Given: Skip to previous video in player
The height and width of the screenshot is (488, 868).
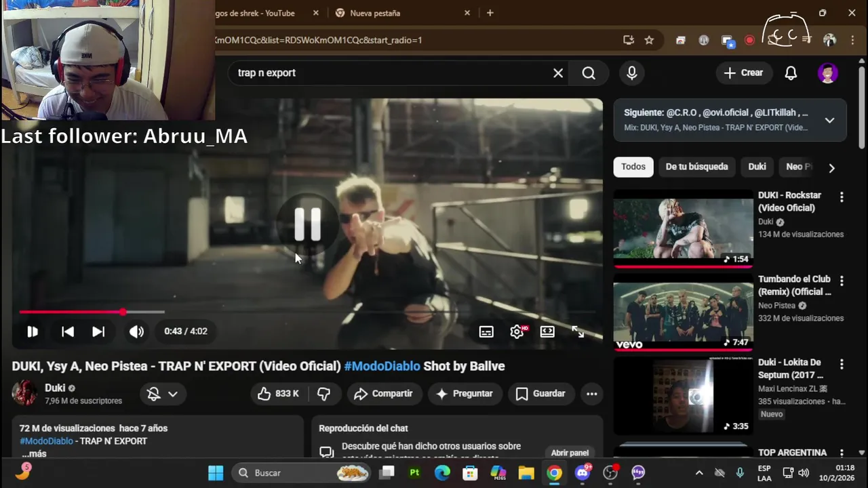Looking at the screenshot, I should point(68,331).
